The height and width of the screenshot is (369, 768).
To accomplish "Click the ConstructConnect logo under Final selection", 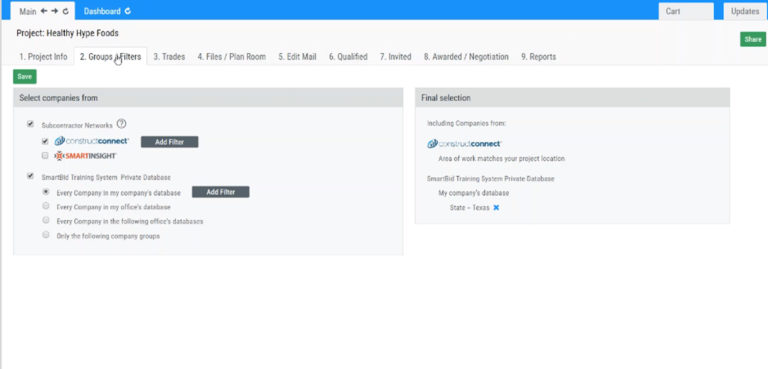I will 464,144.
